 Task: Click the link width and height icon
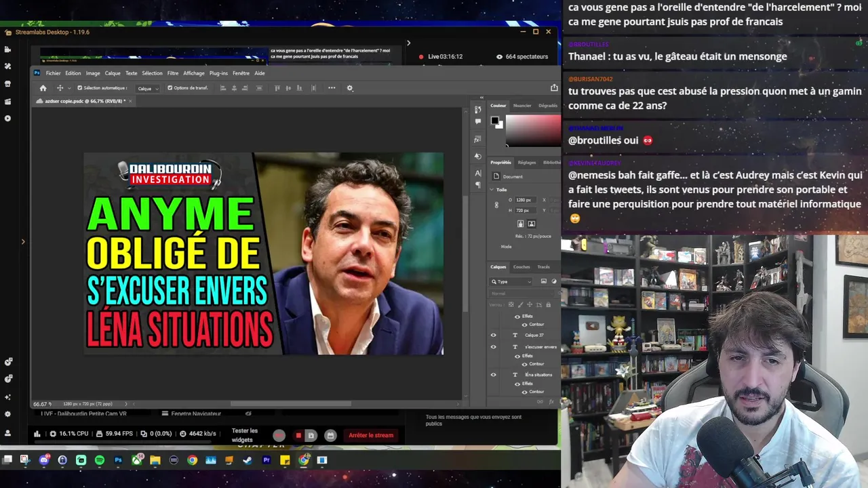[x=496, y=205]
